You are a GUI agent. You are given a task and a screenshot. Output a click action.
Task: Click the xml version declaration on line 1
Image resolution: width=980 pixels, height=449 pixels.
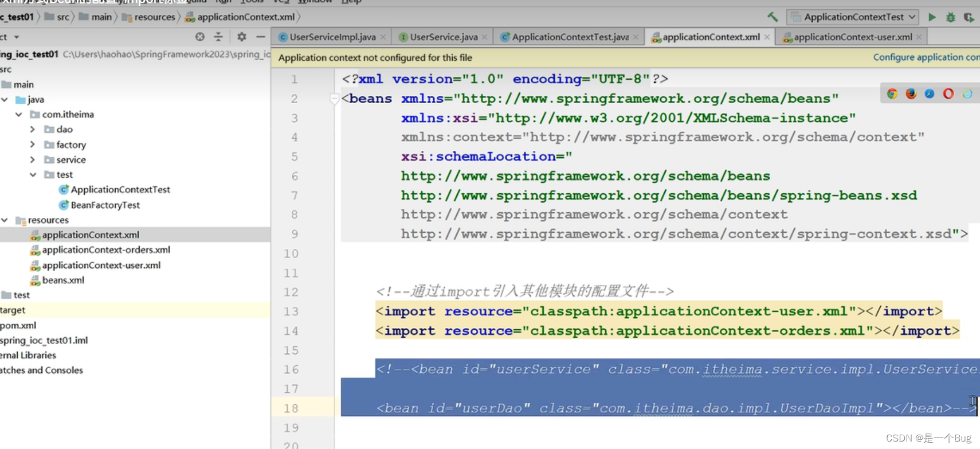click(505, 79)
